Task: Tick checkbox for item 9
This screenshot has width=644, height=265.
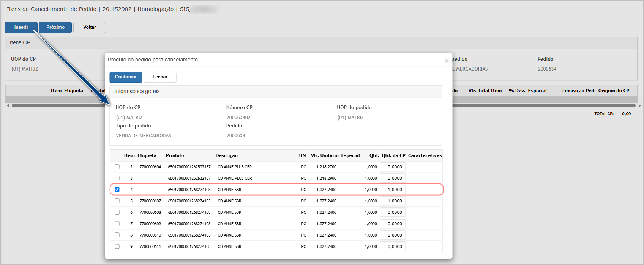Action: click(117, 246)
